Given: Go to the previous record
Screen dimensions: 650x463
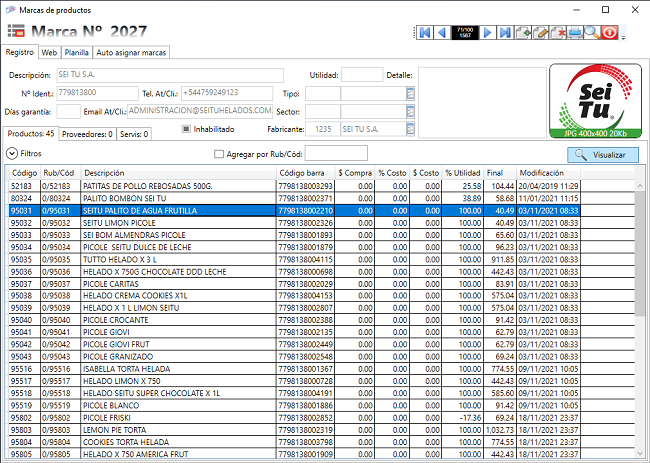Looking at the screenshot, I should [x=442, y=32].
